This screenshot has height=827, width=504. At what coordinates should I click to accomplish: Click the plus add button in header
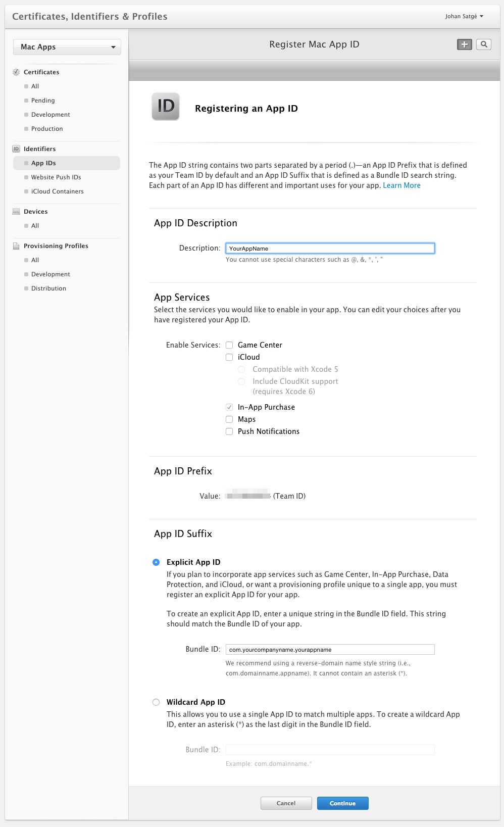pyautogui.click(x=464, y=44)
